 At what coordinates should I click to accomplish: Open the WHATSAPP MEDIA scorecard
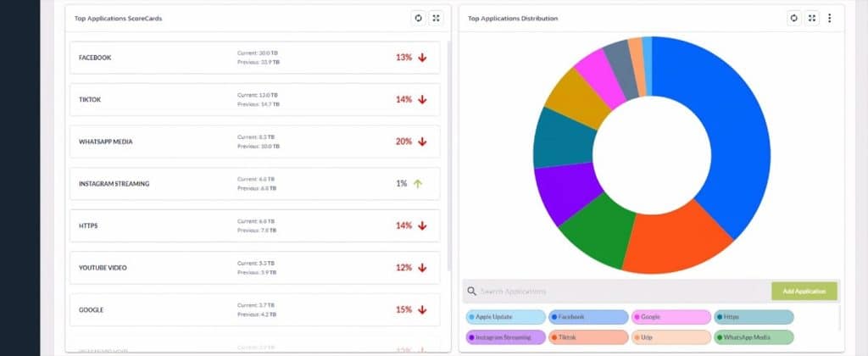point(254,142)
